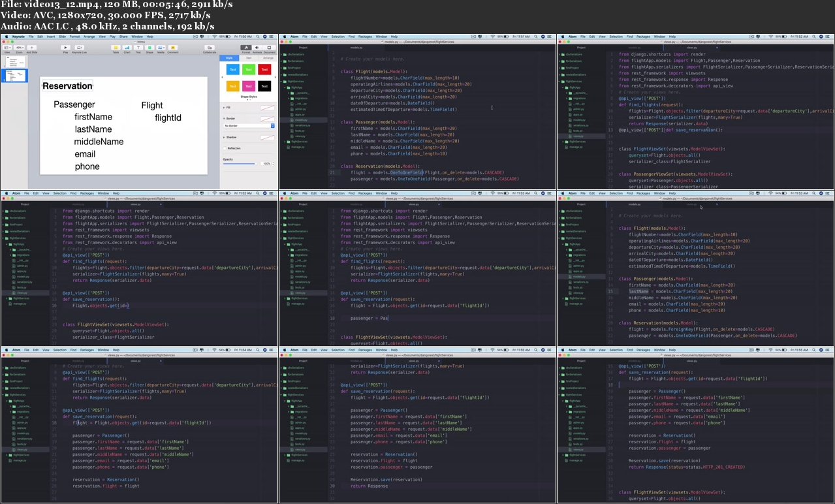Start Keynote Live from the toolbar
The width and height of the screenshot is (835, 504).
(x=80, y=48)
